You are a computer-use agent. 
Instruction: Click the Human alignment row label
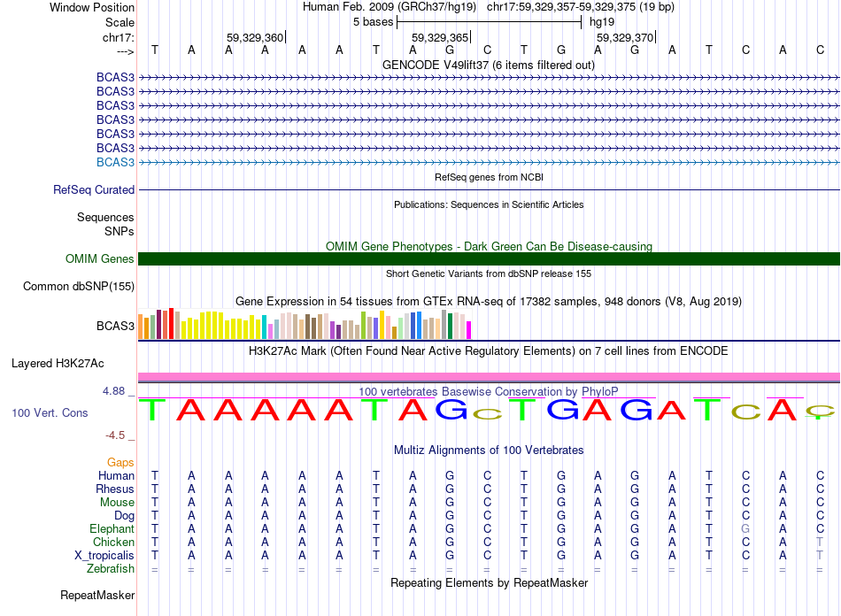click(116, 475)
